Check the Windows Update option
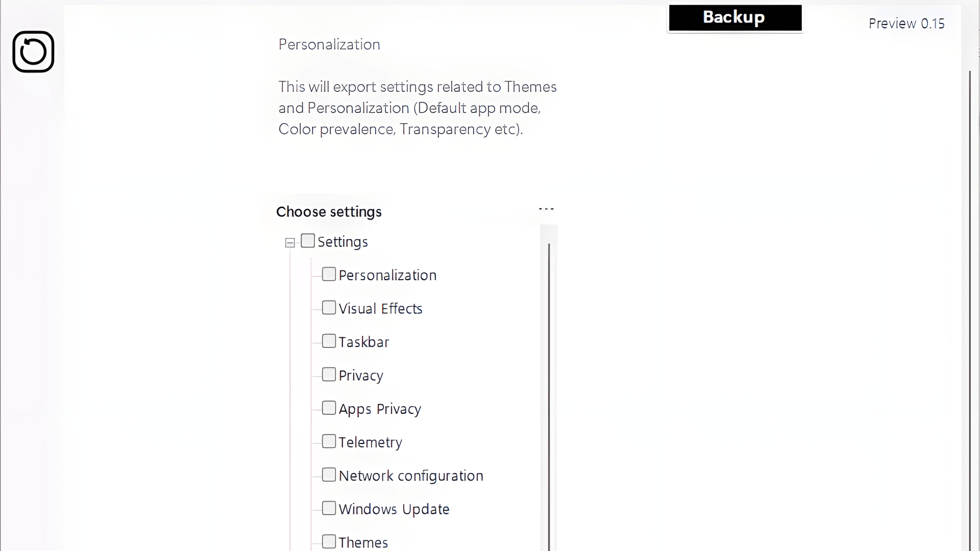Screen dimensions: 980x551 (328, 508)
